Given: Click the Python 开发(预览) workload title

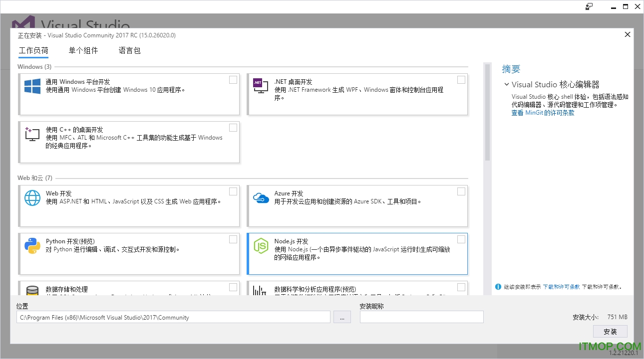Looking at the screenshot, I should [70, 241].
